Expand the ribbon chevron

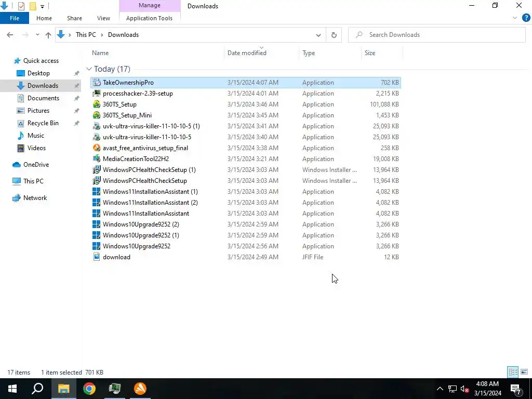coord(515,18)
